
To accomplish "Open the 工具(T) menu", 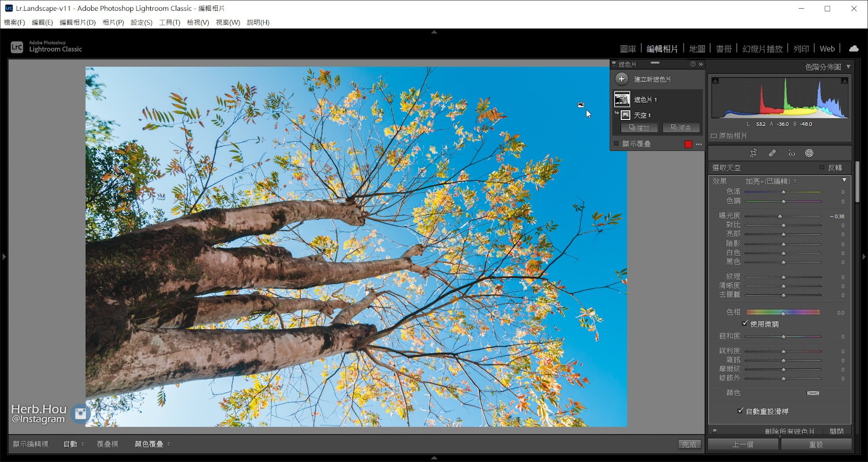I will coord(170,22).
